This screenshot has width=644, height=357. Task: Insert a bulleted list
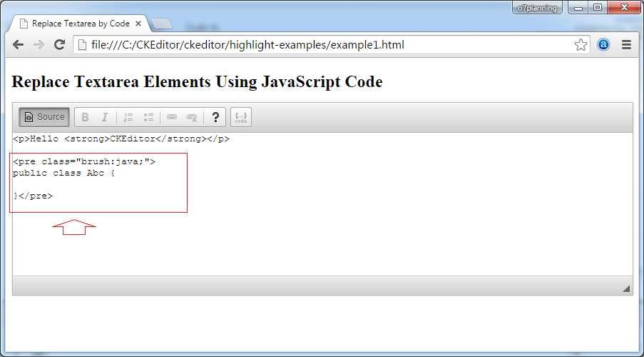click(148, 117)
